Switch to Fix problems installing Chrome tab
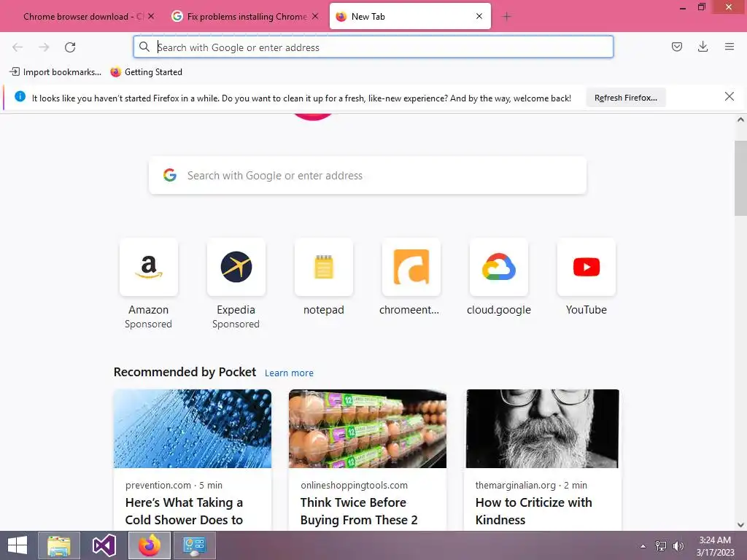 tap(246, 16)
